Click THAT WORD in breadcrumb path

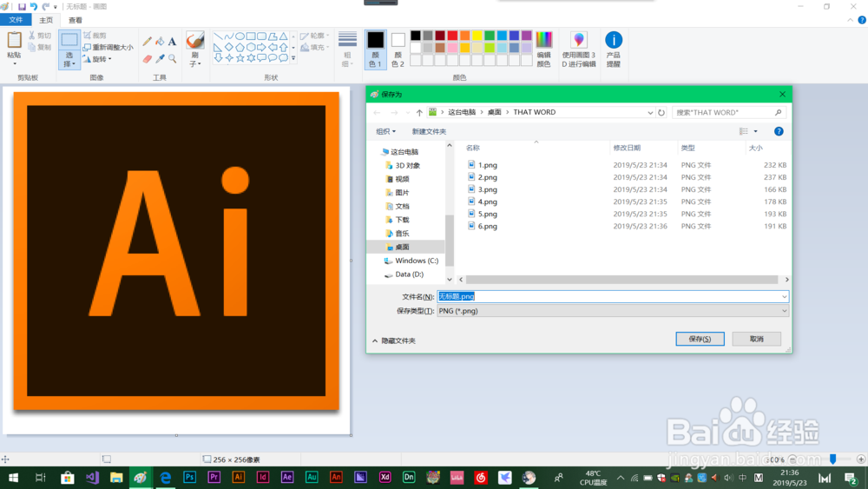tap(534, 112)
